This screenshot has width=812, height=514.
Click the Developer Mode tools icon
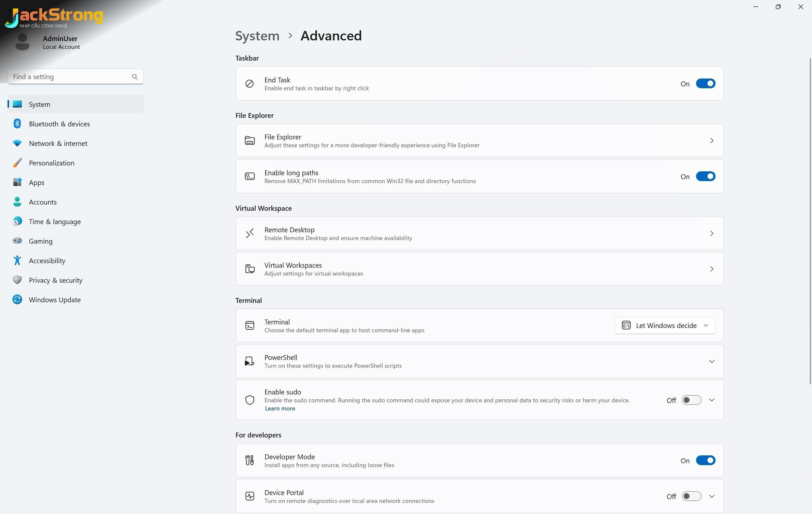249,460
